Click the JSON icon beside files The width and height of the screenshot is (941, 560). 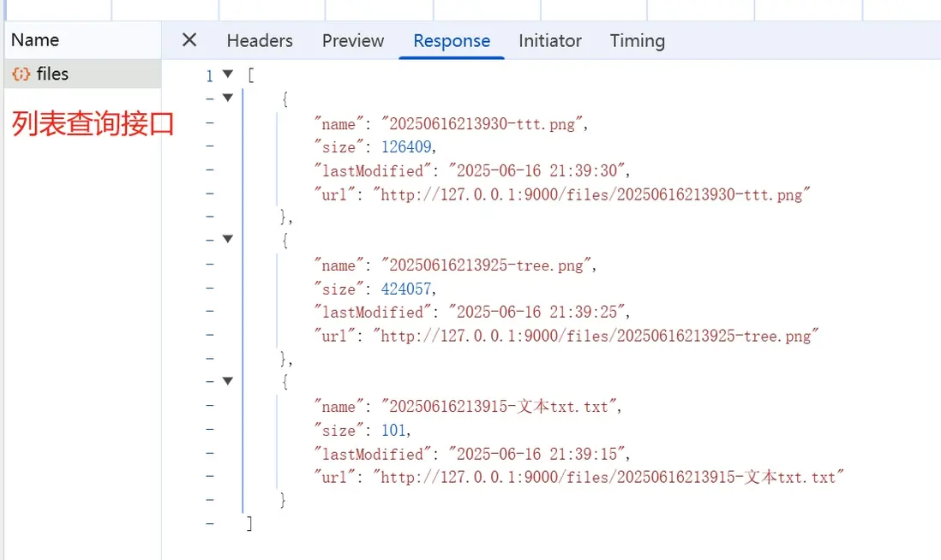tap(21, 74)
